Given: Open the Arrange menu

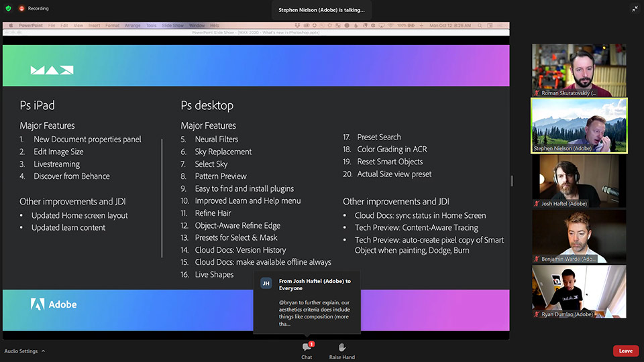Looking at the screenshot, I should [x=132, y=25].
